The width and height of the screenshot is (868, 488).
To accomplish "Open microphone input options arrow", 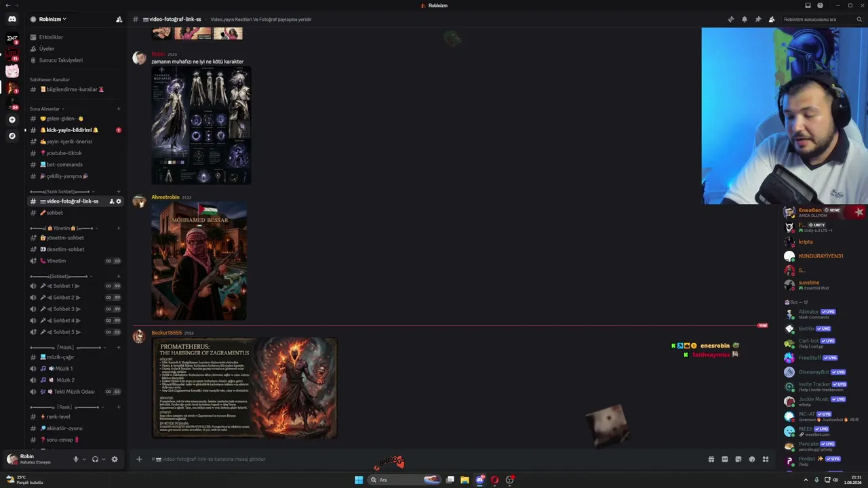I will click(x=84, y=459).
